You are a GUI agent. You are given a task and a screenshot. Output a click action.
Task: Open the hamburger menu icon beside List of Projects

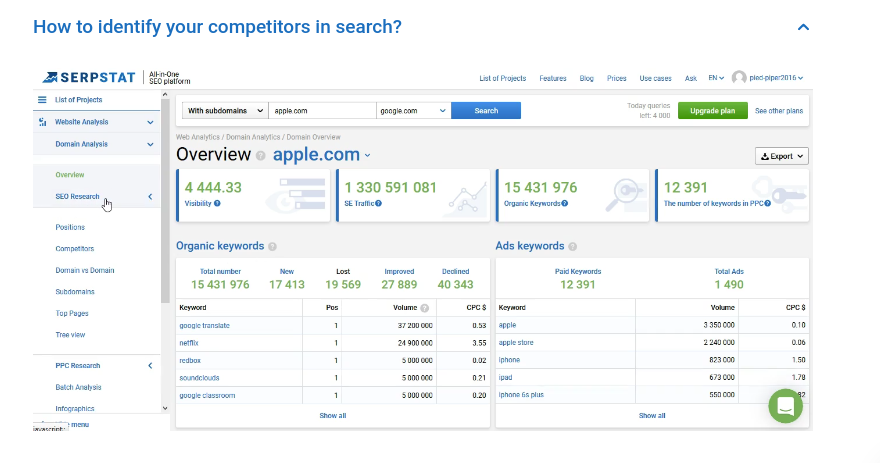42,100
